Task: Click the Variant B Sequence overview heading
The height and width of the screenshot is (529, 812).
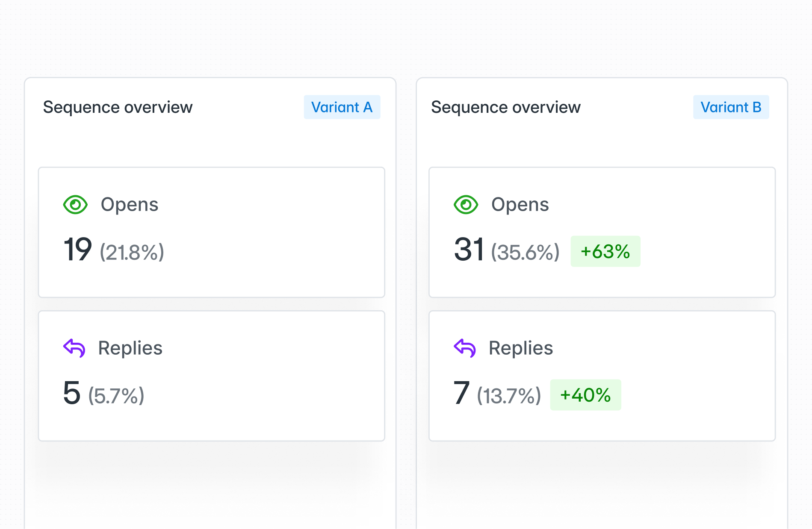Action: [505, 107]
